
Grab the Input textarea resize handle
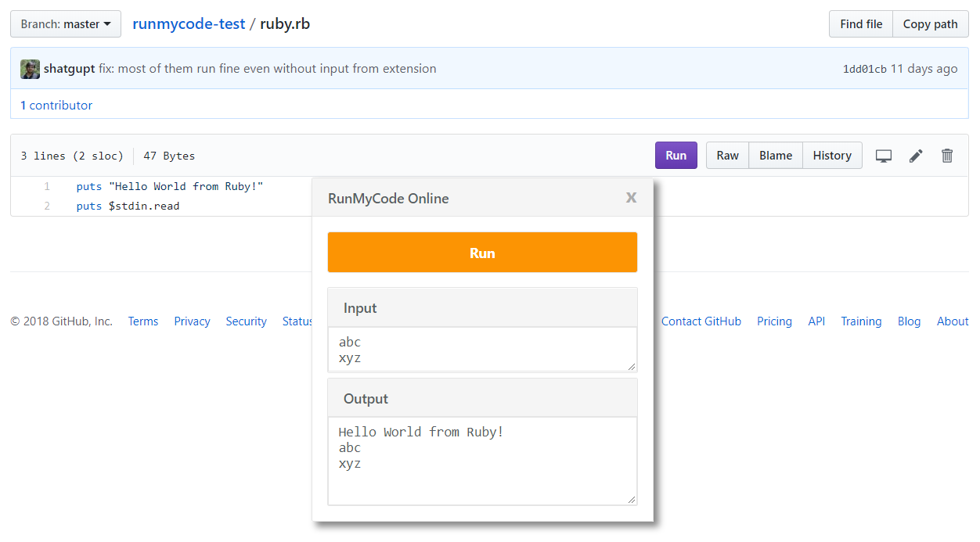coord(632,366)
